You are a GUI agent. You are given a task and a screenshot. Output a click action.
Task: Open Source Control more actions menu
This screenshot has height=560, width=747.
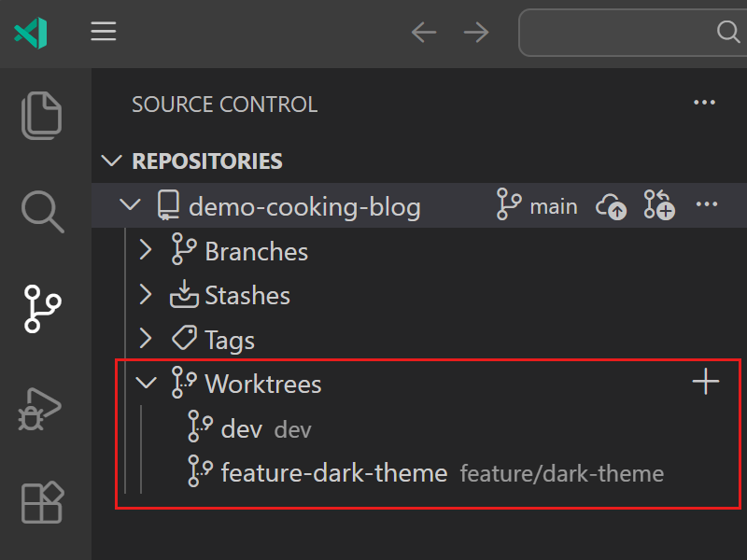[x=703, y=103]
